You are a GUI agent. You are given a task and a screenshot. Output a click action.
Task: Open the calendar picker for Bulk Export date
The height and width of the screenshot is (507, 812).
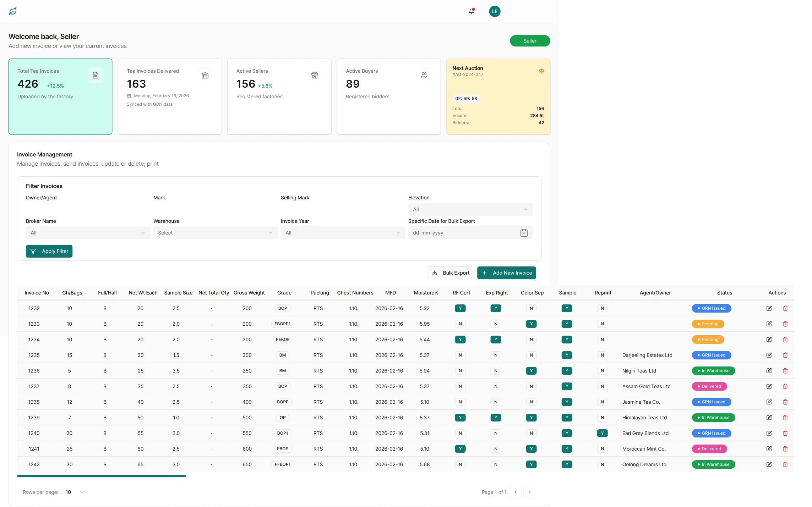tap(524, 233)
